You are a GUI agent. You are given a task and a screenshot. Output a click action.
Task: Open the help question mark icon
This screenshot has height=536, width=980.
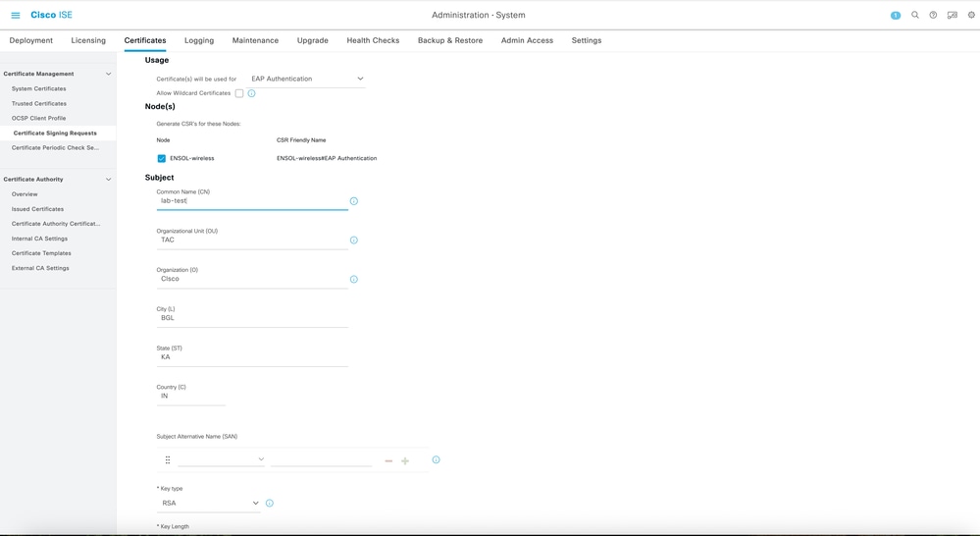click(x=933, y=15)
